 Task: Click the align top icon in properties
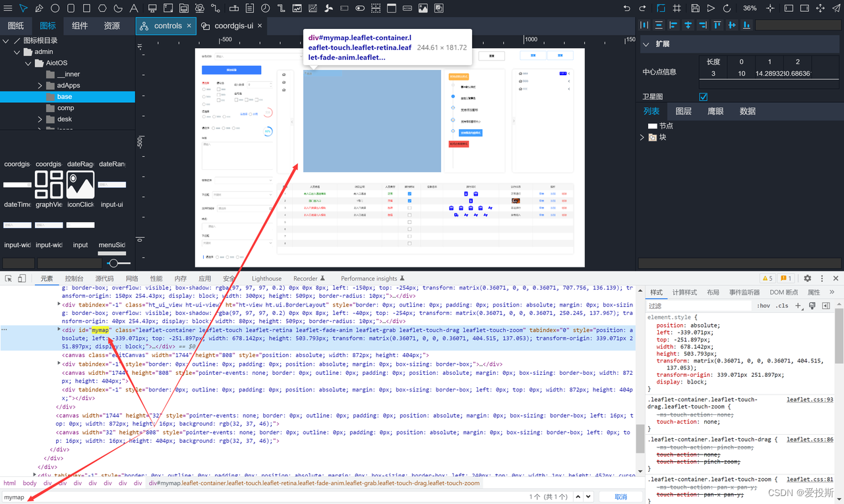[x=717, y=25]
